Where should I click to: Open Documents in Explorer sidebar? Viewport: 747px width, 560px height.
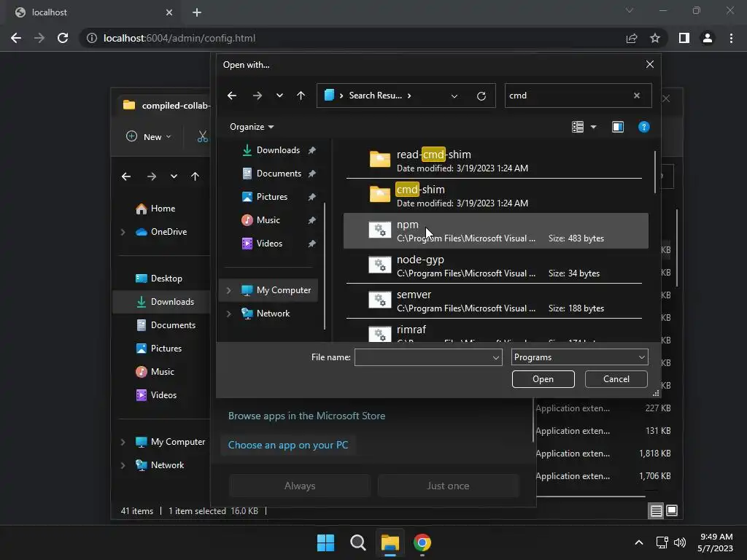click(166, 325)
